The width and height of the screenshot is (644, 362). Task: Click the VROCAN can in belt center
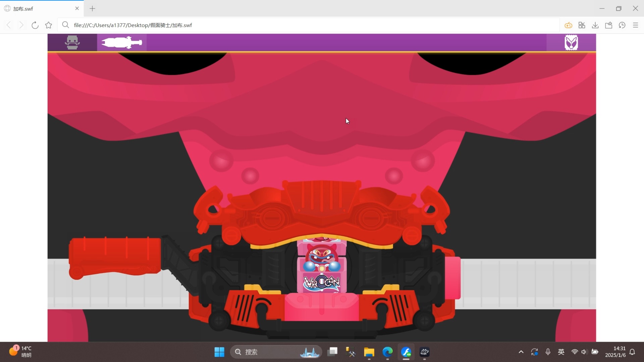tap(322, 265)
